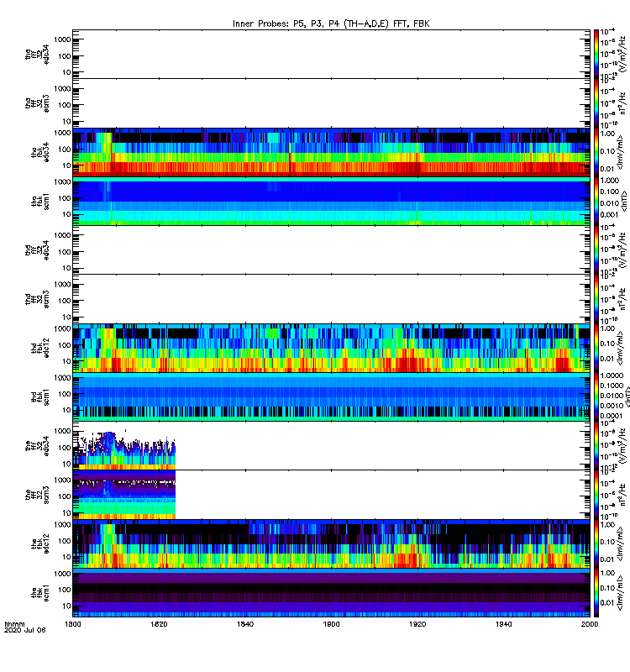The height and width of the screenshot is (672, 630).
Task: Select the 'the fff 32 edc34' panel label
Action: (37, 446)
